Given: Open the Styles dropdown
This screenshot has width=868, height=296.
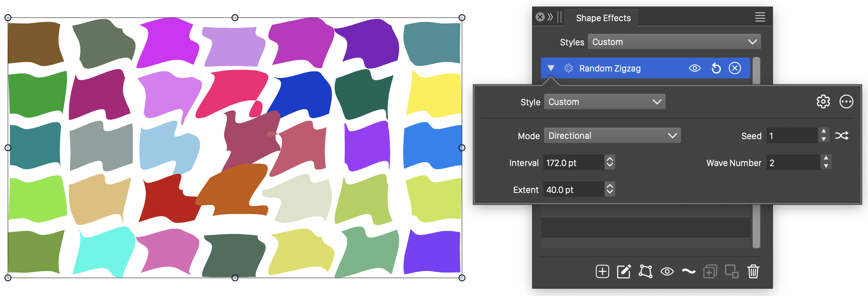Looking at the screenshot, I should 674,42.
